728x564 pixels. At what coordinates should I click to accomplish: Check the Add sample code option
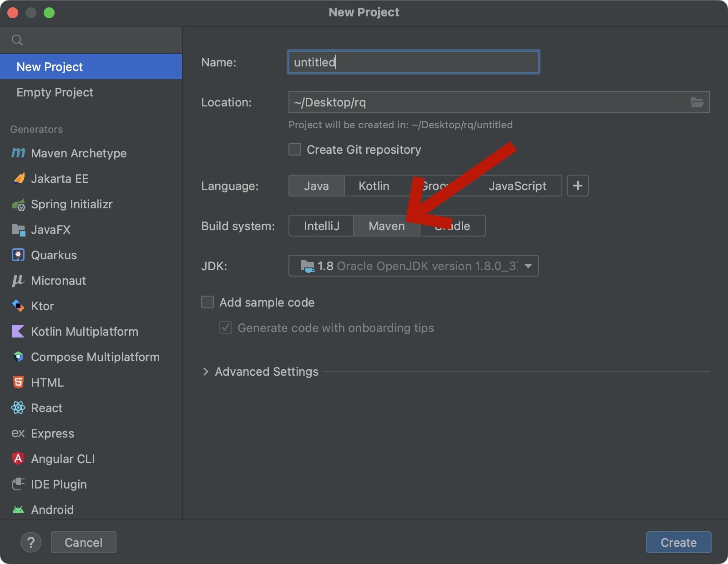click(x=207, y=302)
